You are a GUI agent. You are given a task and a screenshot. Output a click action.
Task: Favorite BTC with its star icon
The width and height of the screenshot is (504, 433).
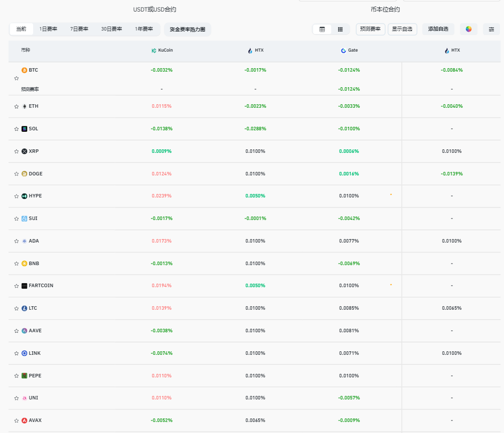coord(17,79)
